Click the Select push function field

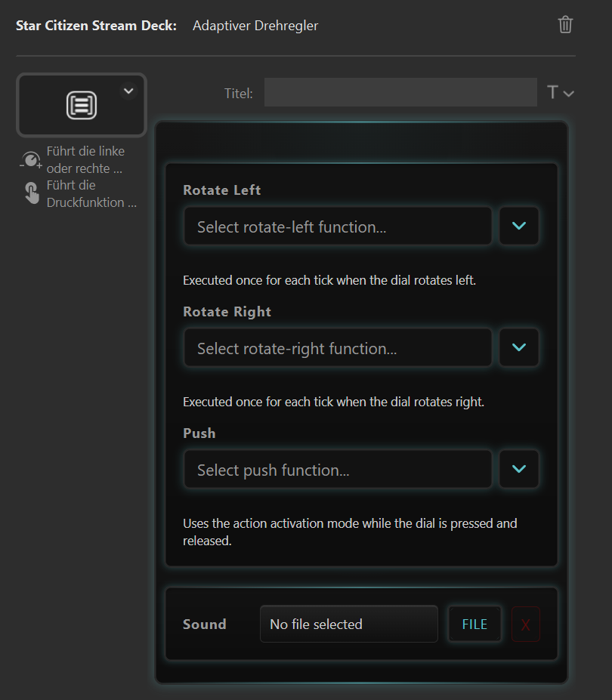click(338, 470)
